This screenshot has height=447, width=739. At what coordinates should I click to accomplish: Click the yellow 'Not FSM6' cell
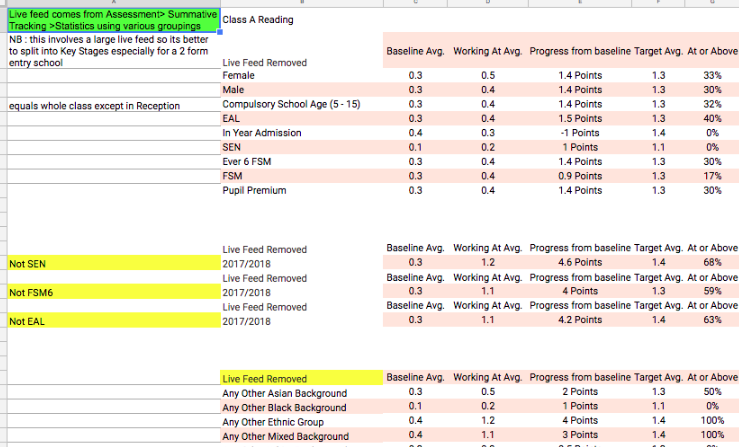(x=110, y=292)
